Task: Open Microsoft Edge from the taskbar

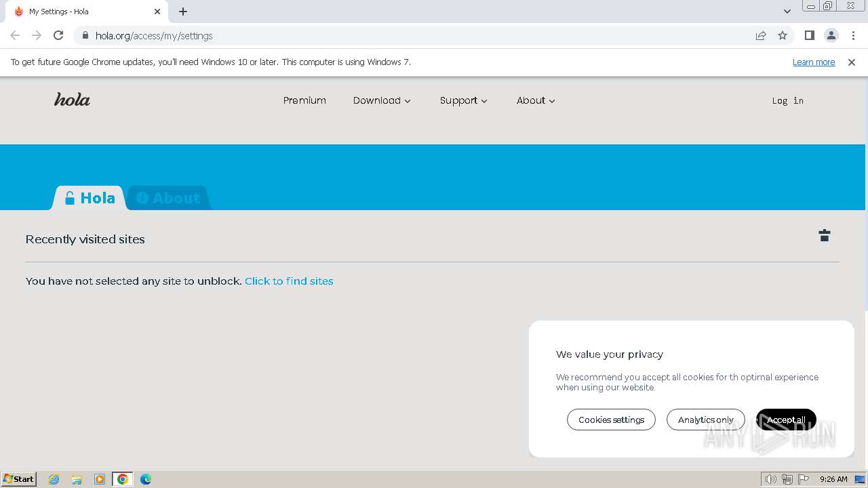Action: (146, 479)
